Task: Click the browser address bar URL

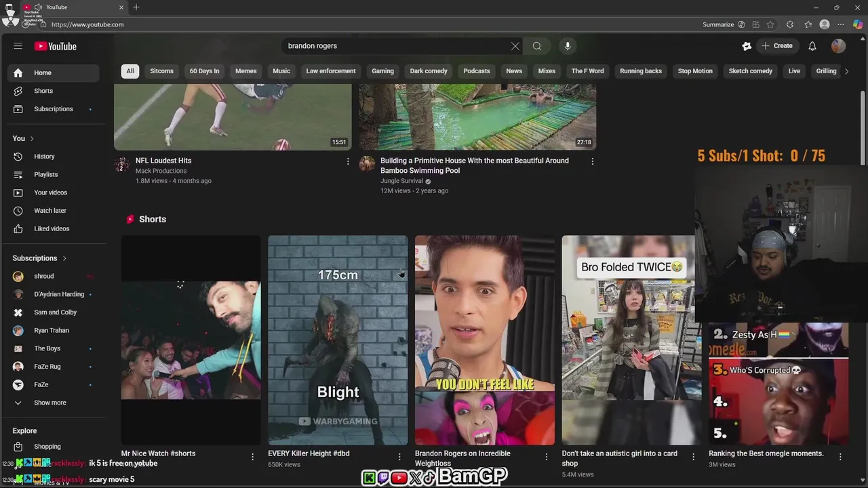Action: 87,24
